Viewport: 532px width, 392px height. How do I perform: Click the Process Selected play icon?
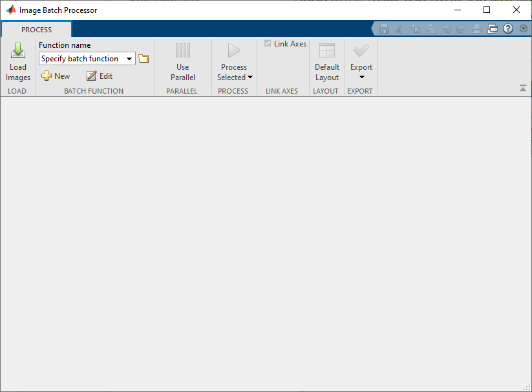(234, 51)
